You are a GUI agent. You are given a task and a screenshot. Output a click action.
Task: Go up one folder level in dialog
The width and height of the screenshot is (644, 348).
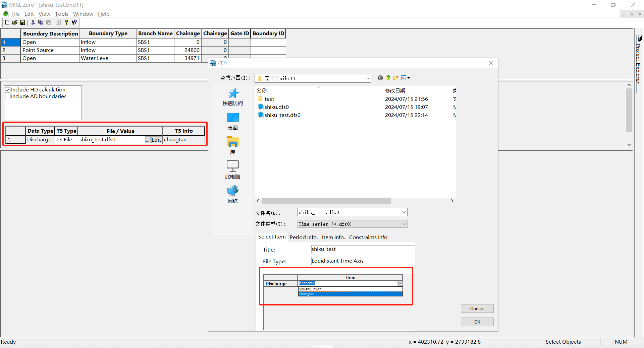point(388,78)
